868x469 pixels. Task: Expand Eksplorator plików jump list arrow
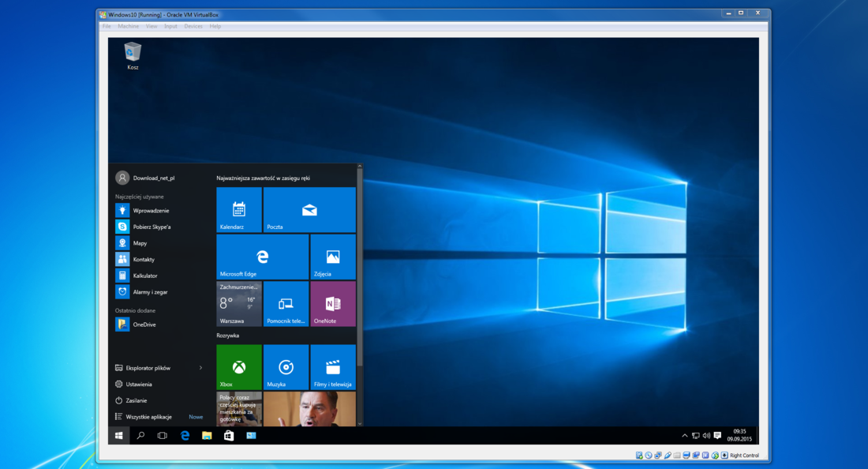(200, 368)
